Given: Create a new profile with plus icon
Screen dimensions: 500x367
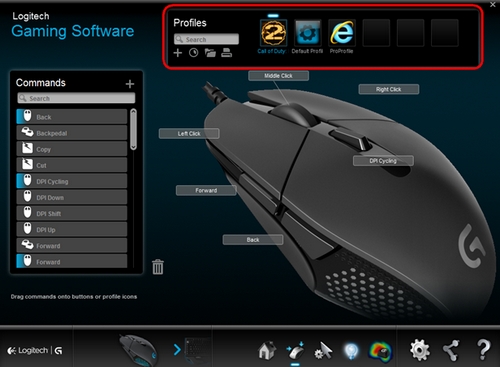Looking at the screenshot, I should point(178,53).
